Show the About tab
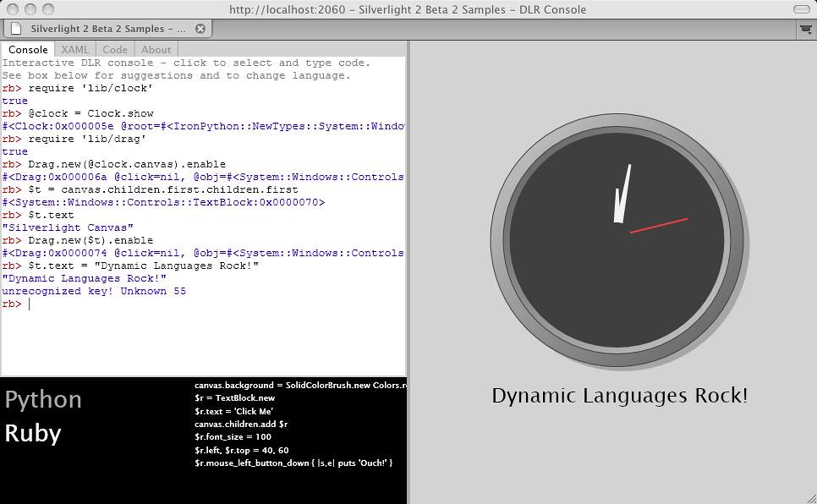Screen dimensions: 817x504 (x=156, y=50)
